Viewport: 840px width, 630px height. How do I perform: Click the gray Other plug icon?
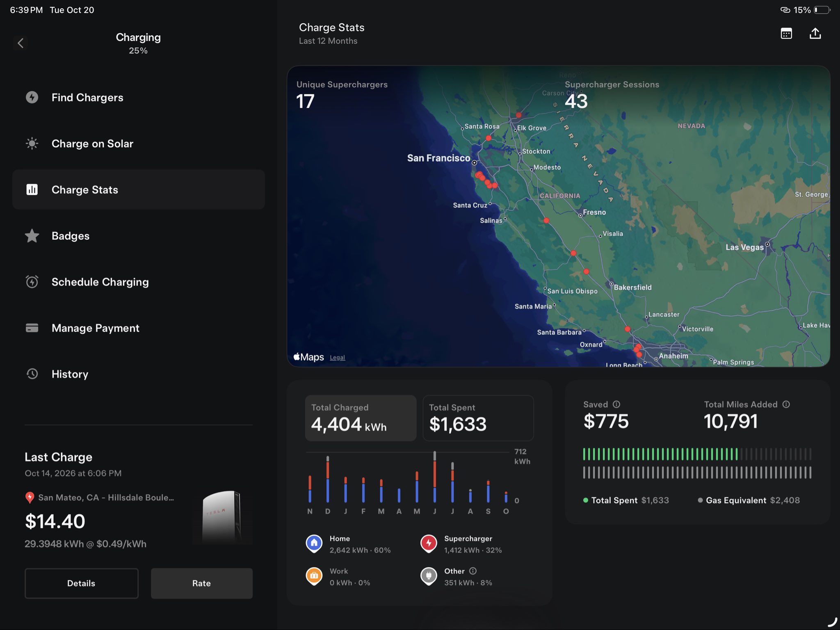[429, 576]
